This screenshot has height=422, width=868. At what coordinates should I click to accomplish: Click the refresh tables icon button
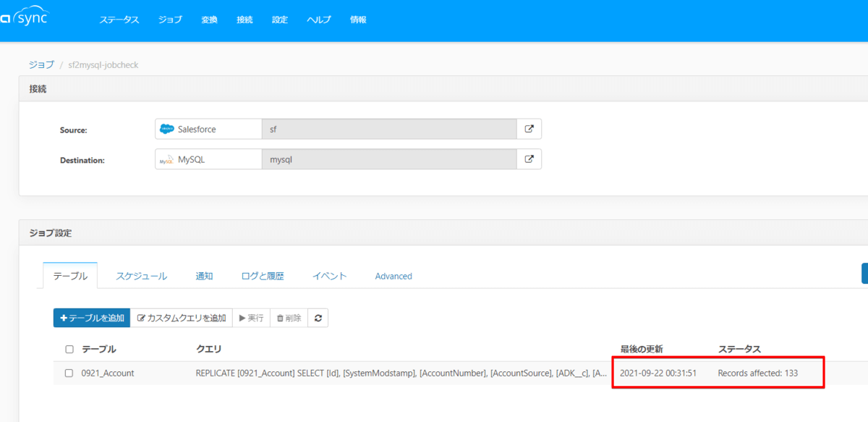pos(318,318)
